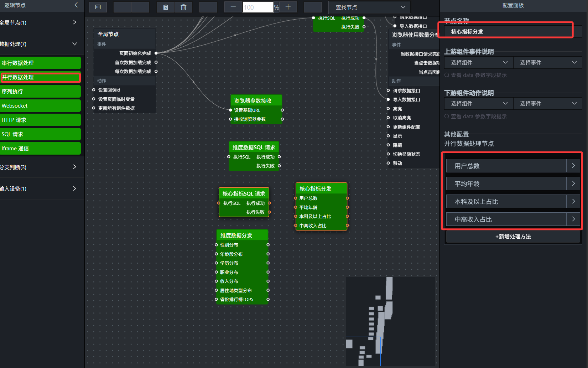Open upstream 选择事件 dropdown
This screenshot has height=368, width=588.
pyautogui.click(x=547, y=63)
